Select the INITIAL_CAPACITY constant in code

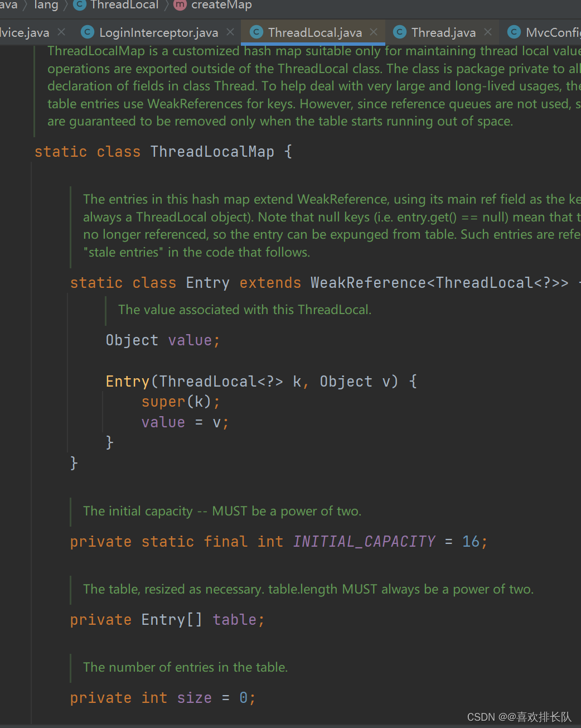364,541
